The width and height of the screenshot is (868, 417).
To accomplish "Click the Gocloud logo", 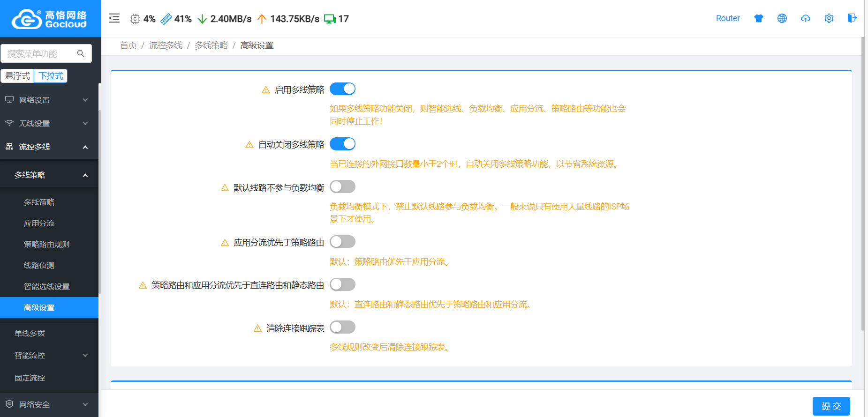I will (49, 19).
